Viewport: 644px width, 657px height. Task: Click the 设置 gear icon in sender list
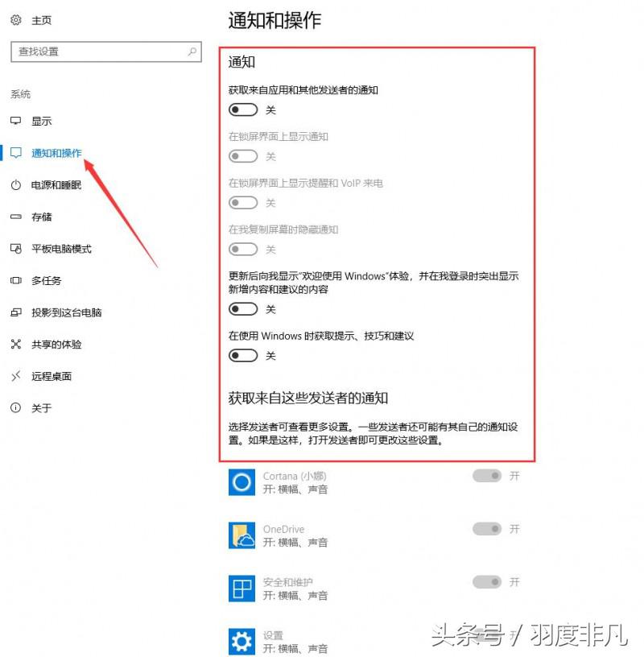coord(242,641)
